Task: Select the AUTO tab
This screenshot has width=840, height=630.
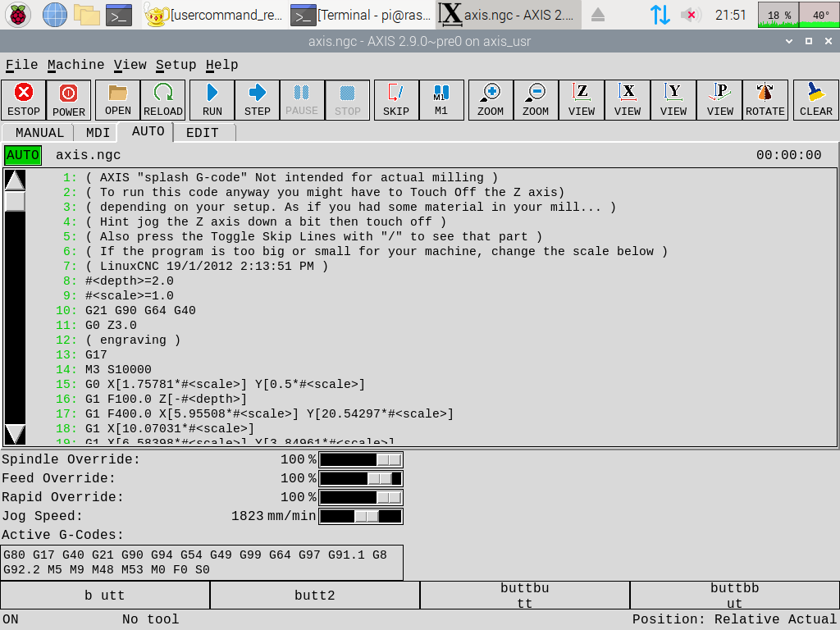Action: click(148, 131)
